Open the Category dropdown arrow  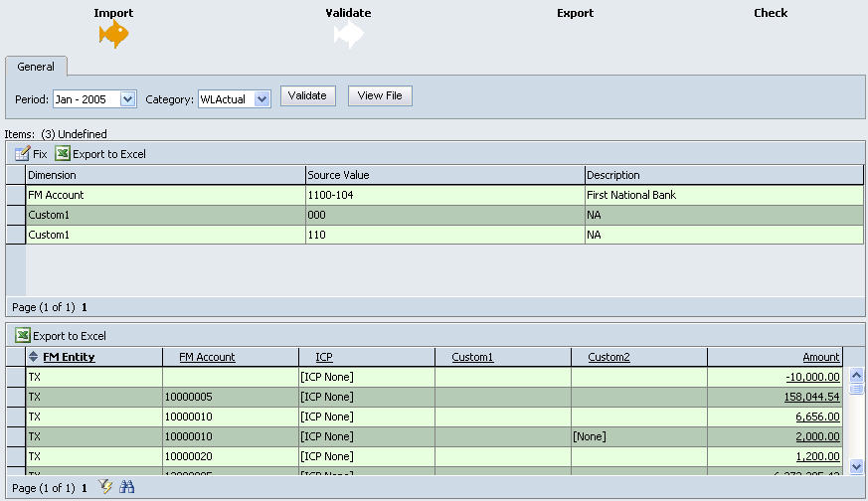click(261, 99)
